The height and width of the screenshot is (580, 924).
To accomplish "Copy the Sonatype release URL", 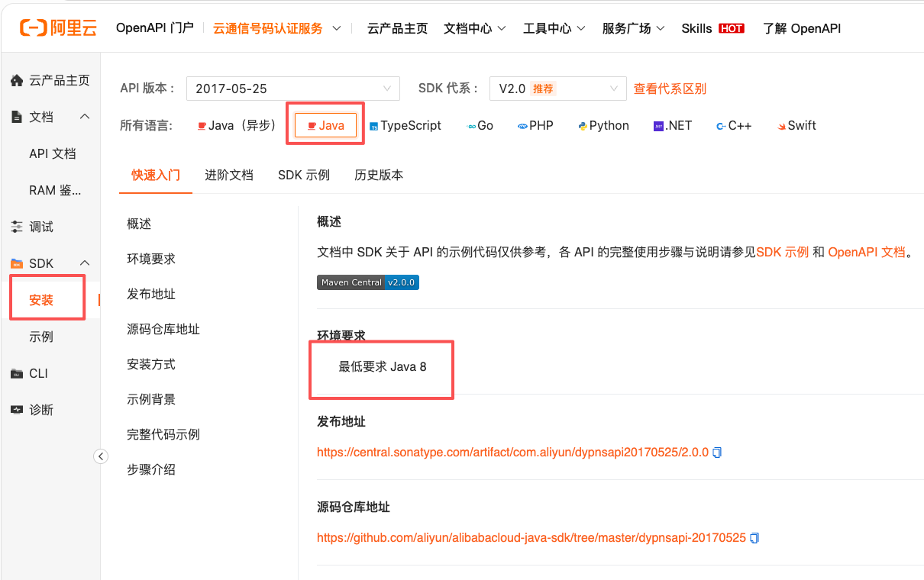I will [717, 453].
